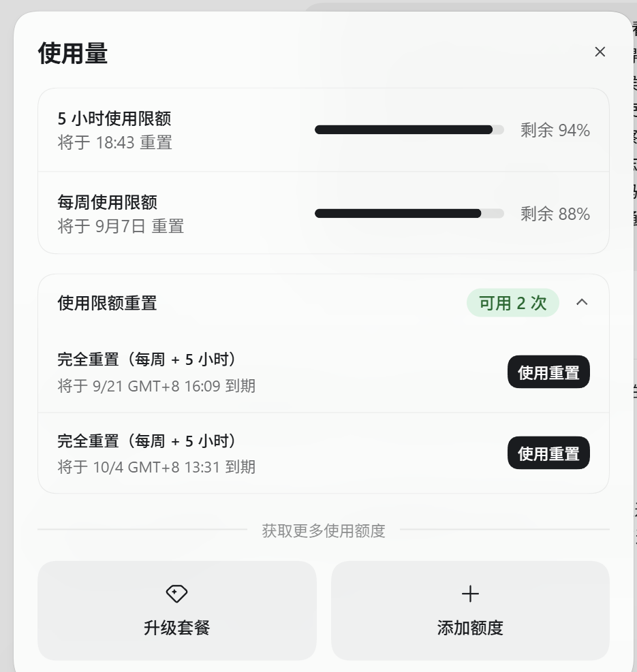Click the 5-hour limit progress bar
Viewport: 637px width, 672px height.
pyautogui.click(x=409, y=130)
